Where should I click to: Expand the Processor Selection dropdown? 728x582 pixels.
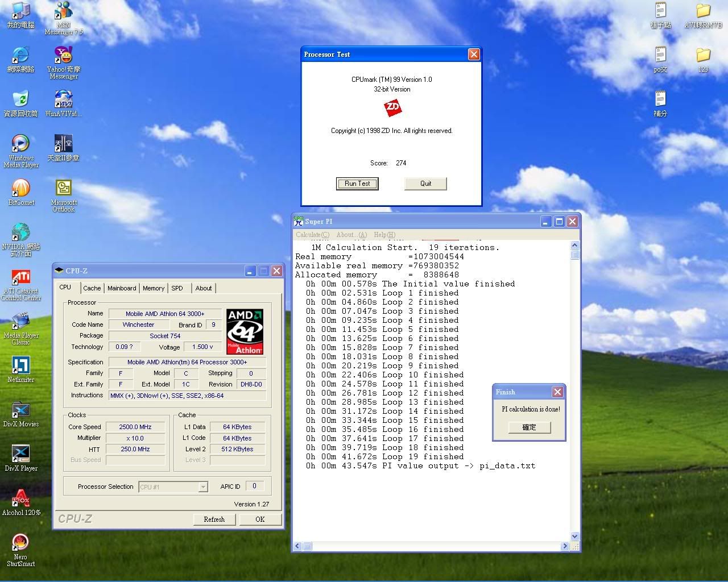click(203, 487)
